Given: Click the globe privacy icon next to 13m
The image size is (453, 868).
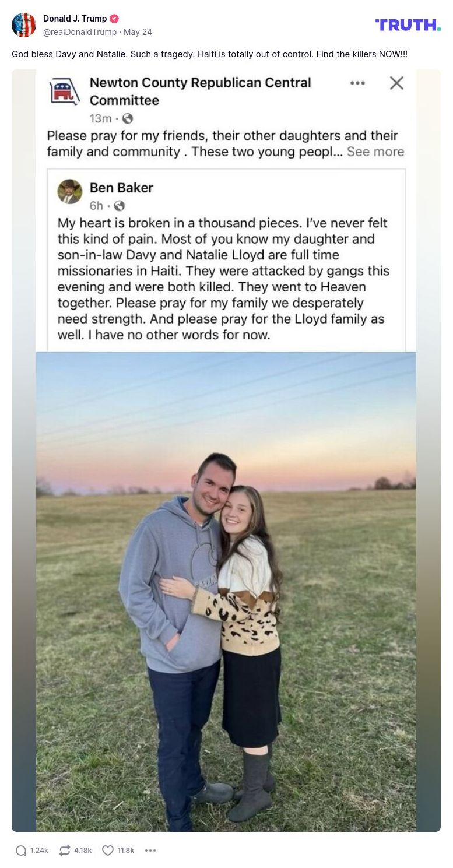Looking at the screenshot, I should [x=128, y=118].
